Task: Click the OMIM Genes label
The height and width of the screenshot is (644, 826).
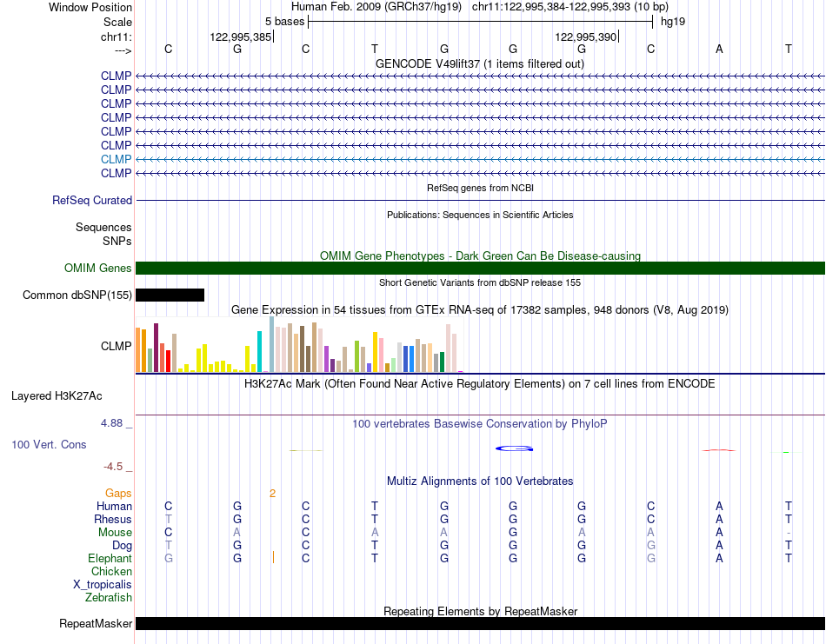Action: click(97, 268)
